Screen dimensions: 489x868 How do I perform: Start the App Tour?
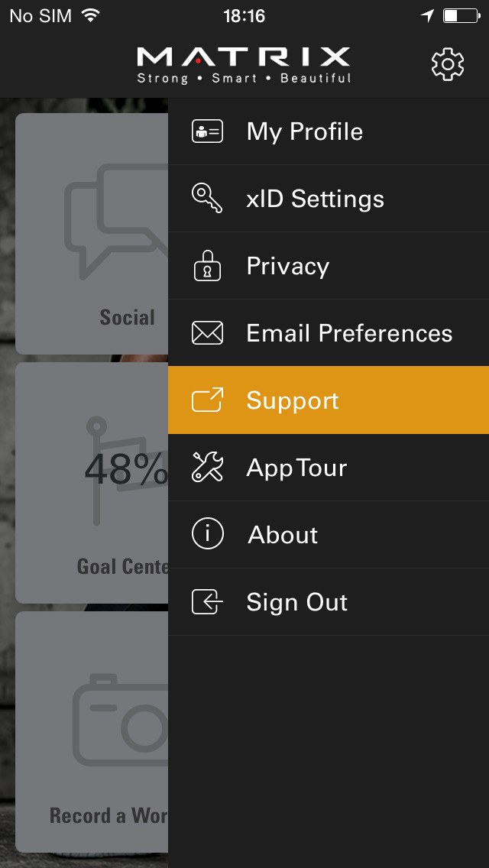click(x=329, y=467)
